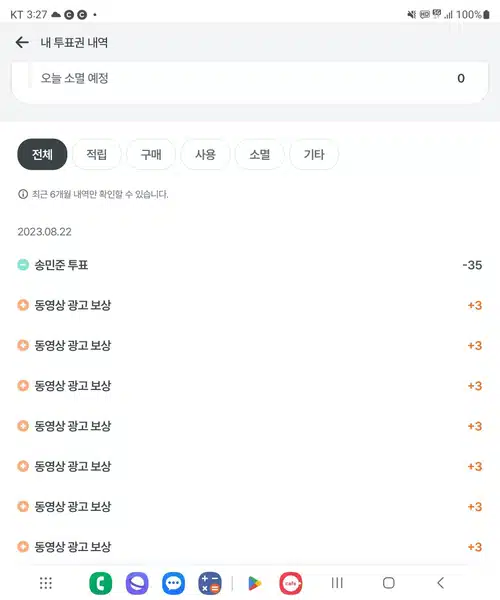The height and width of the screenshot is (600, 500).
Task: Open the Samsung Internet browser icon
Action: pos(137,583)
